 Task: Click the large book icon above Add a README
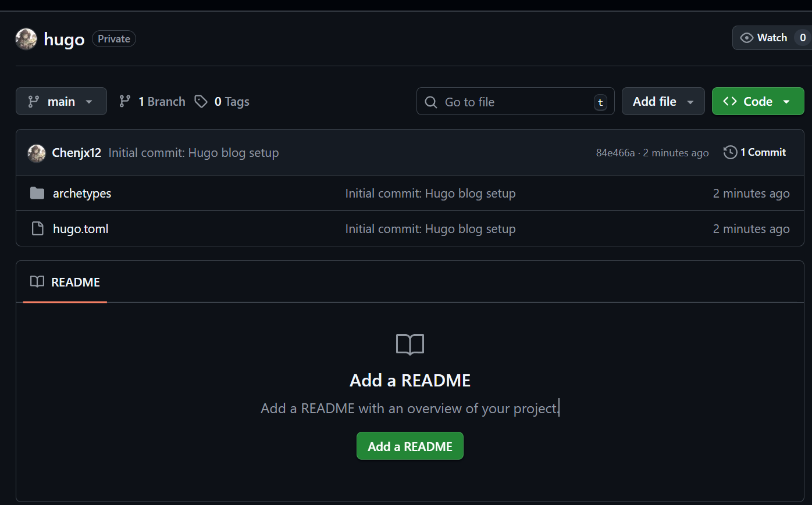click(410, 345)
